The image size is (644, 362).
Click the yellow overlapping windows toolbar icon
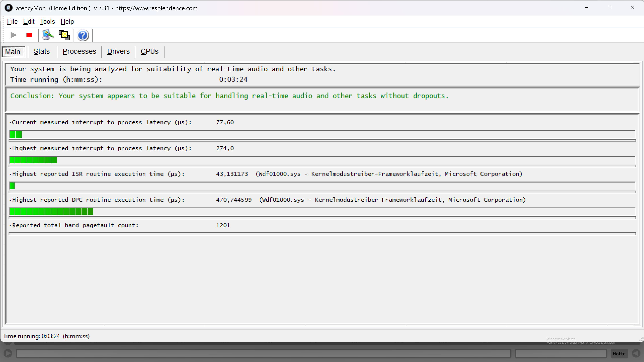64,35
